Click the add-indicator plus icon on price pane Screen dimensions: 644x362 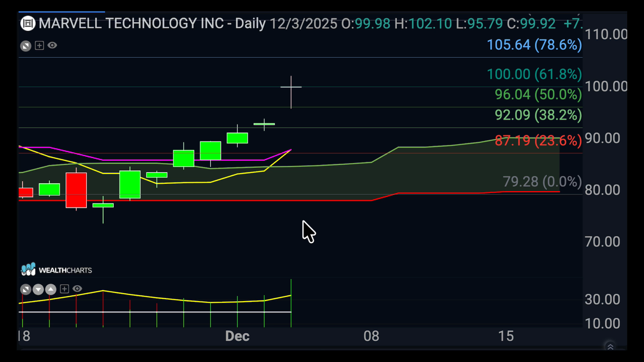tap(40, 46)
